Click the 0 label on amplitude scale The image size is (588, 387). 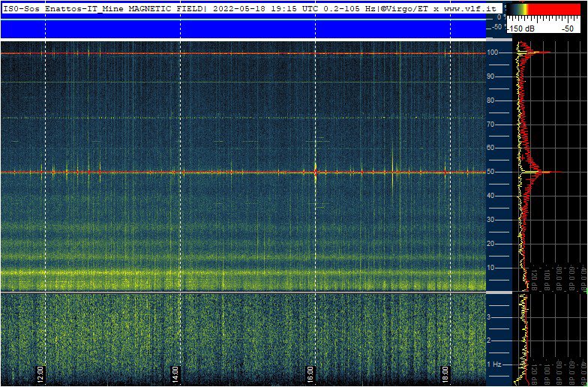tap(499, 16)
